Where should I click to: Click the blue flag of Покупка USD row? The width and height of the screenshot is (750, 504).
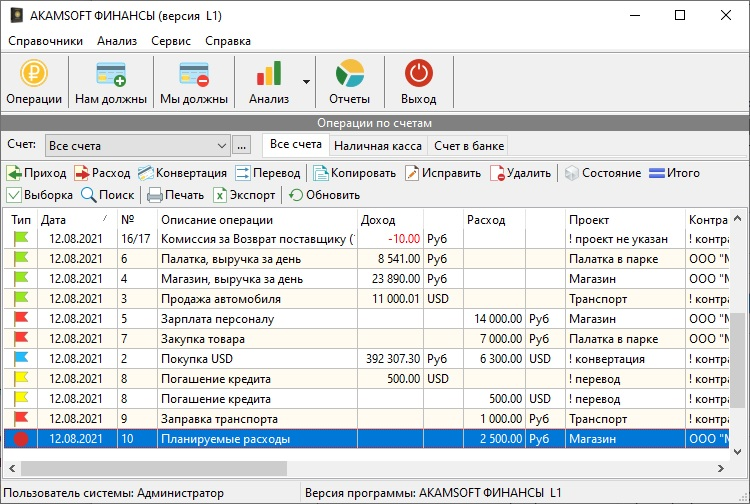point(21,358)
